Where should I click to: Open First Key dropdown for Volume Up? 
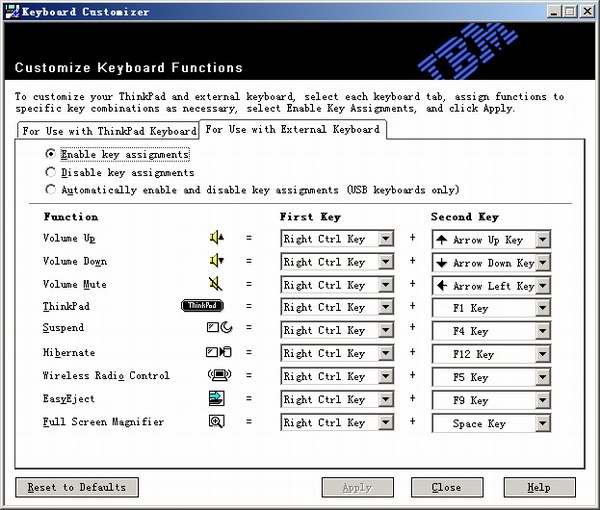tap(385, 240)
